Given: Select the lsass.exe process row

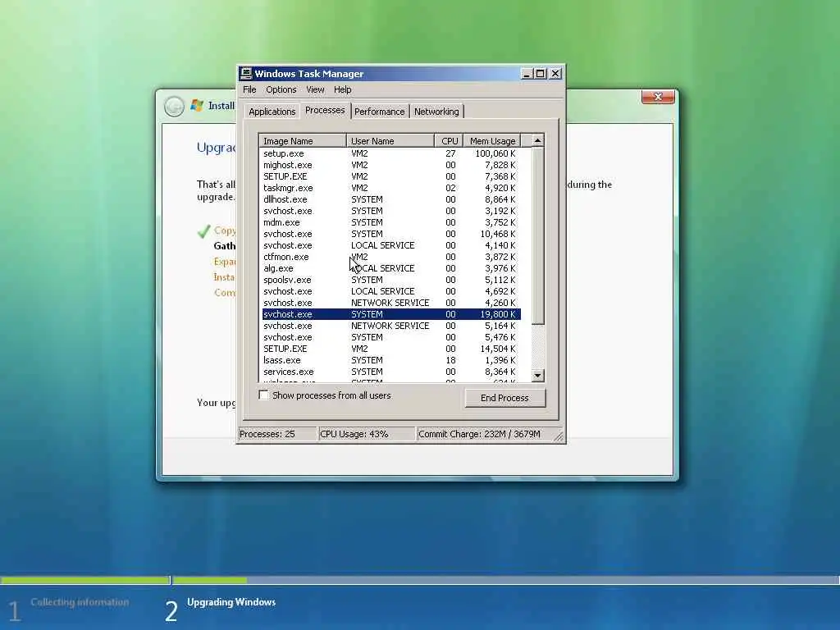Looking at the screenshot, I should (391, 360).
